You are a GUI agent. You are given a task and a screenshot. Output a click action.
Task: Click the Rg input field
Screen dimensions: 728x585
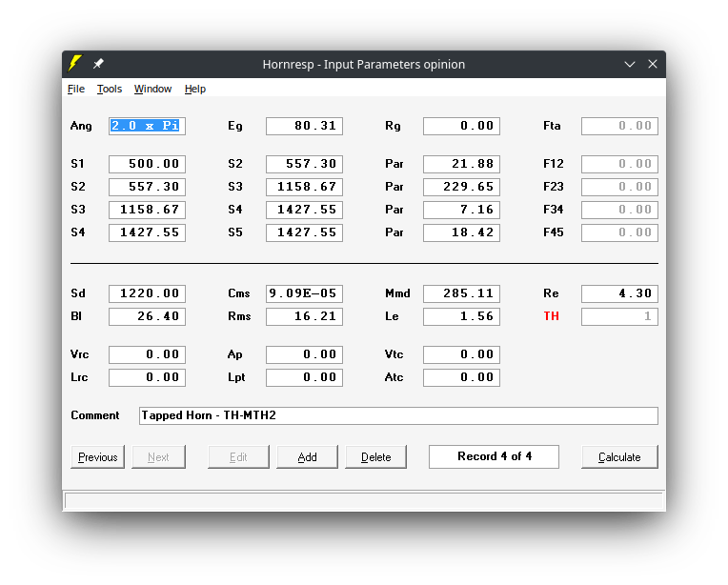(461, 126)
